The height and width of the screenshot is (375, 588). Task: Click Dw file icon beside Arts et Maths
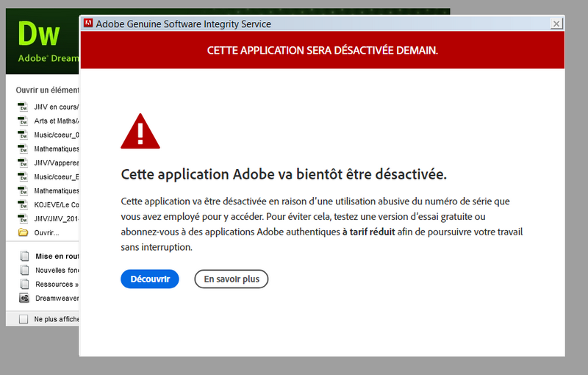[x=23, y=121]
